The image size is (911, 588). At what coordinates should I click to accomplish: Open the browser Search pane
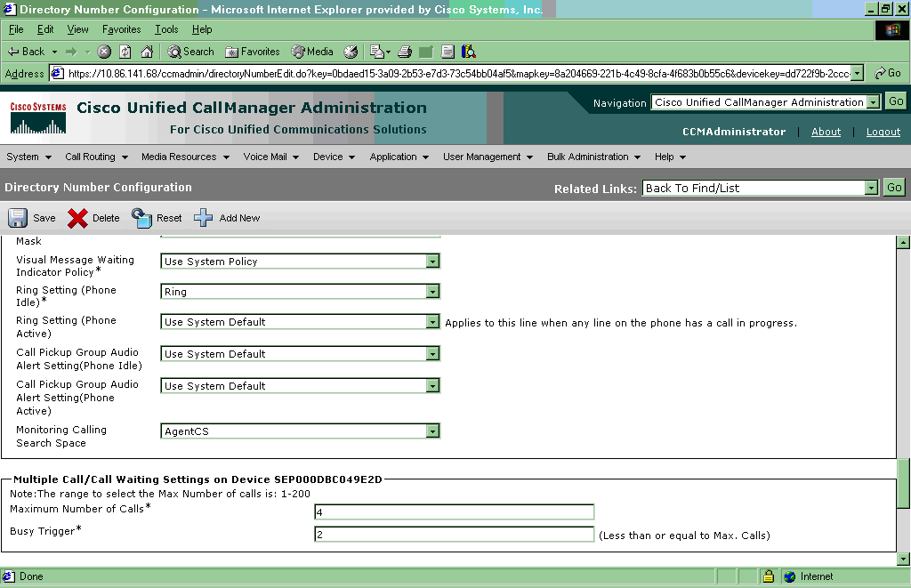[x=190, y=52]
